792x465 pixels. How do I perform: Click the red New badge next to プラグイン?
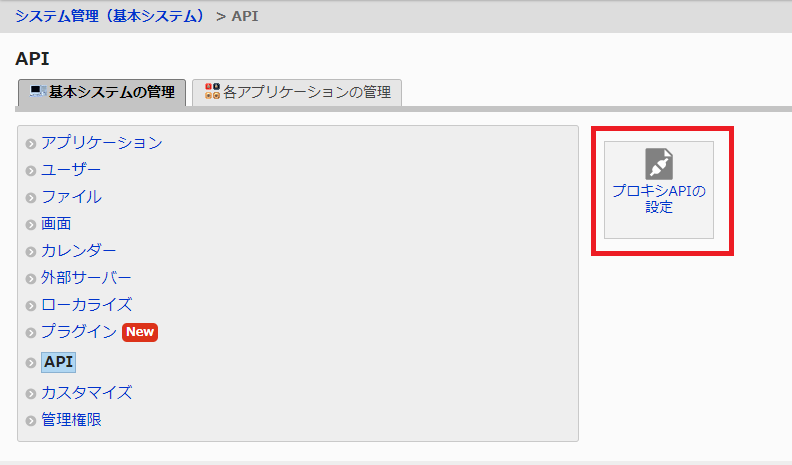tap(140, 332)
